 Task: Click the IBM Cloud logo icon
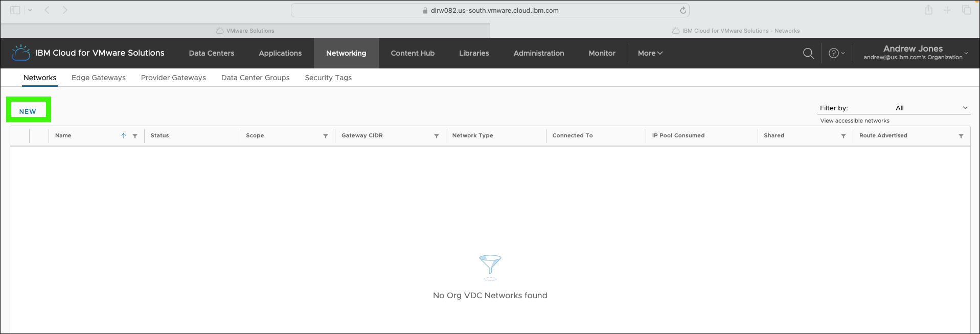(21, 53)
